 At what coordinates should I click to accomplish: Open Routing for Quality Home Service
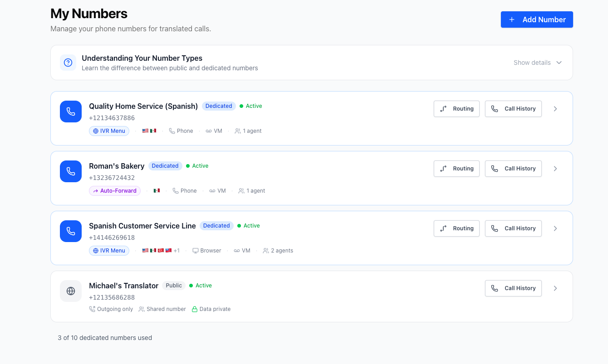[x=456, y=109]
